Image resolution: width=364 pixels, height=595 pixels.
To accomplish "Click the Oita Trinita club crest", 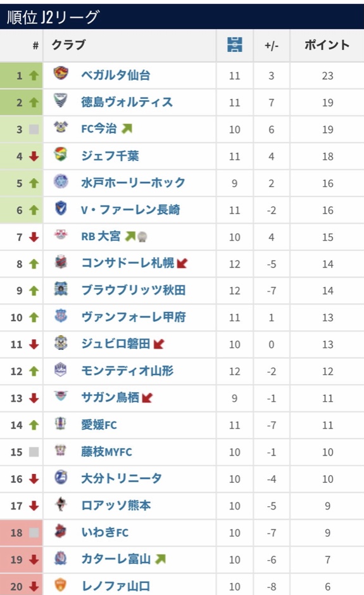I will [x=61, y=477].
